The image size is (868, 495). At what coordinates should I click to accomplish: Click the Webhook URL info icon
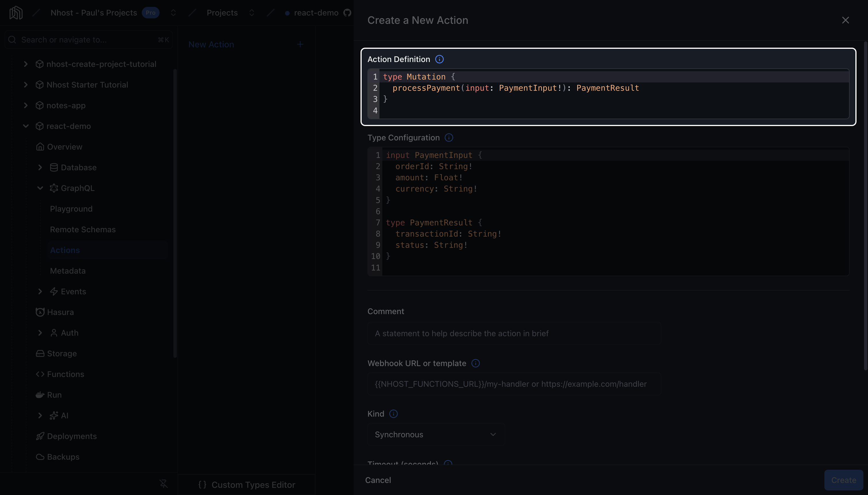(x=475, y=363)
